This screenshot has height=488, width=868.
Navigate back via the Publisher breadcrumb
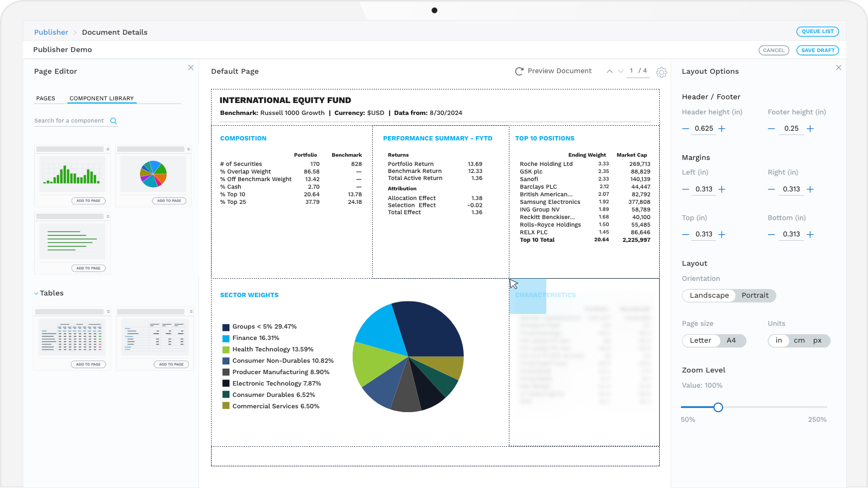point(51,32)
